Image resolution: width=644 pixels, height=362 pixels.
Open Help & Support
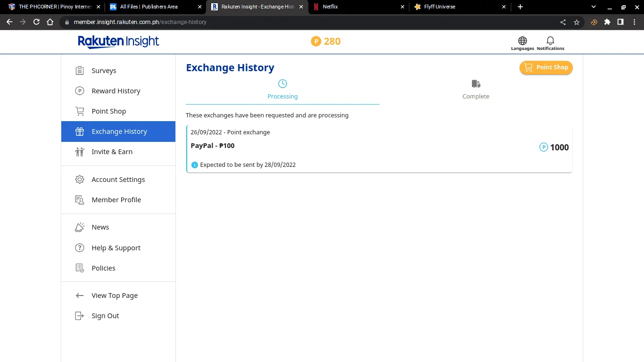(x=118, y=248)
